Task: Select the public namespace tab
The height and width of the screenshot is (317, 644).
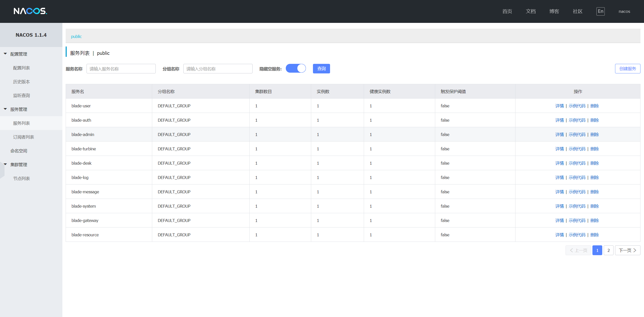Action: pos(76,36)
